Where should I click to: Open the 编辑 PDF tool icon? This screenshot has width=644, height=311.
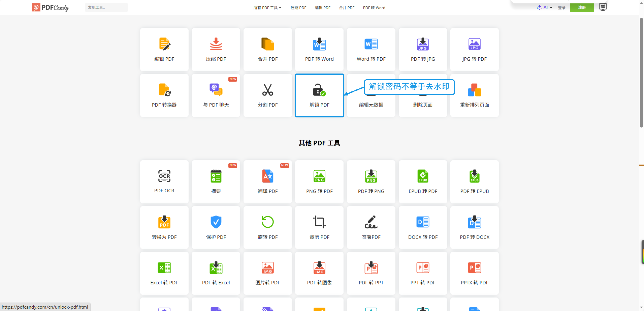164,44
